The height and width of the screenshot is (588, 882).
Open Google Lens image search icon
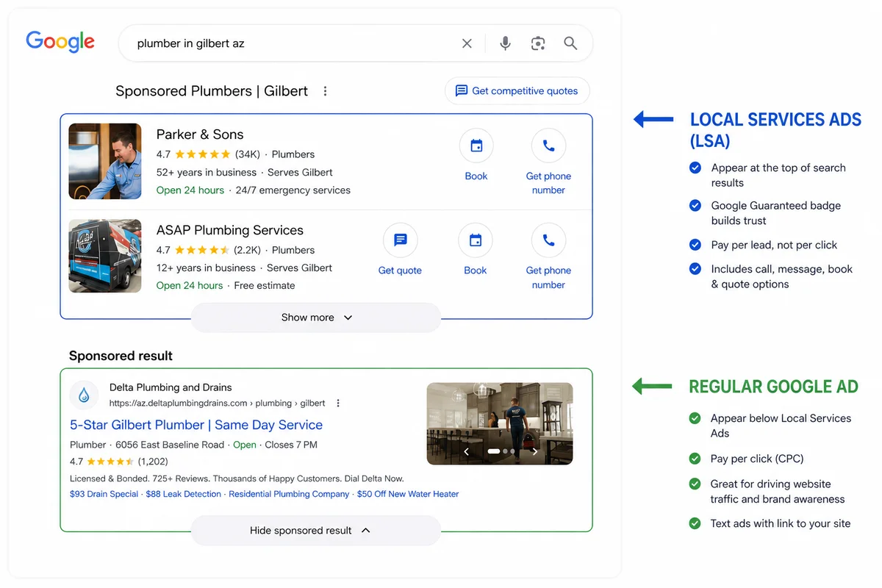pyautogui.click(x=538, y=43)
